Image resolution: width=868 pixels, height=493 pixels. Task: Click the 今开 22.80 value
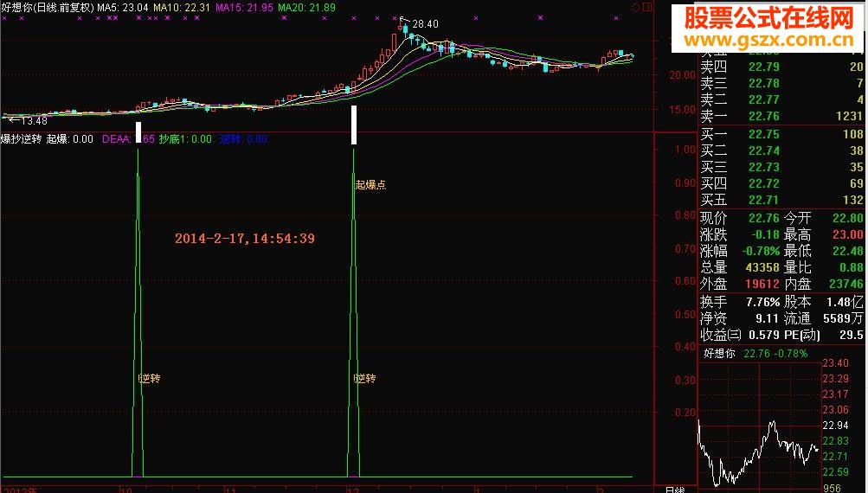(848, 218)
